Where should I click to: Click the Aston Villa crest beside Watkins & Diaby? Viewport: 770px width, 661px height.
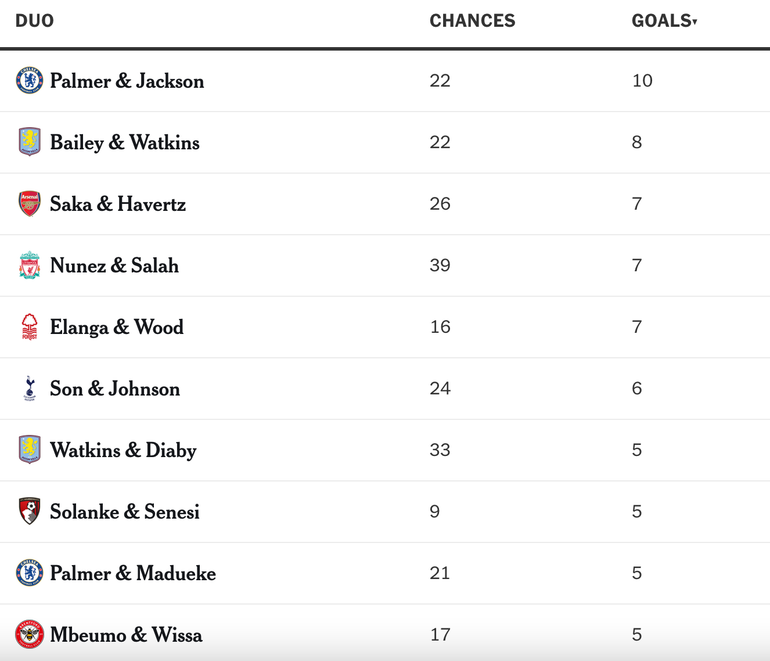point(29,450)
